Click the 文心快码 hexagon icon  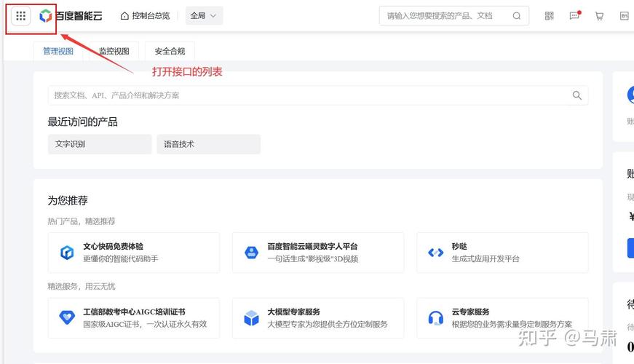67,253
